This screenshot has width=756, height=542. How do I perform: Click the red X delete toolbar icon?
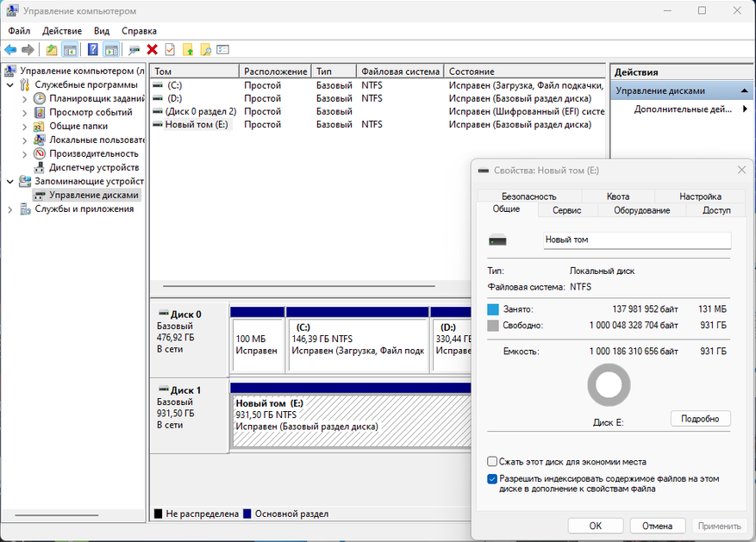pyautogui.click(x=153, y=50)
